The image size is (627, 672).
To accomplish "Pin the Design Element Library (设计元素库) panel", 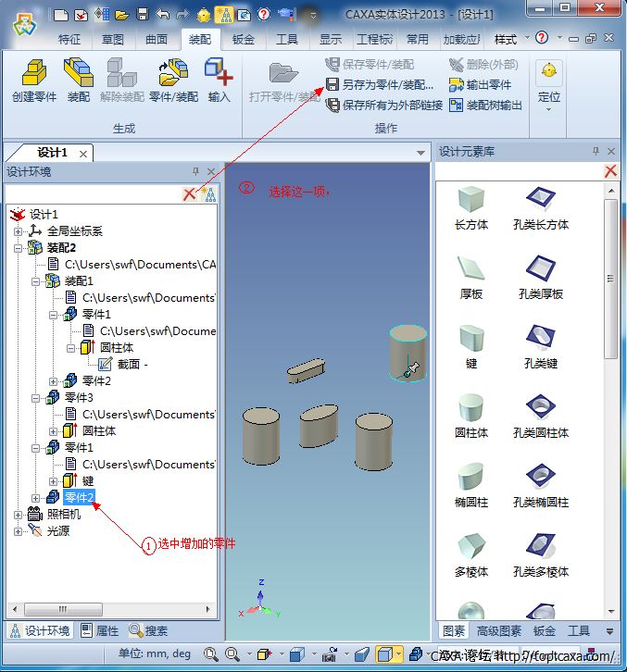I will coord(596,151).
